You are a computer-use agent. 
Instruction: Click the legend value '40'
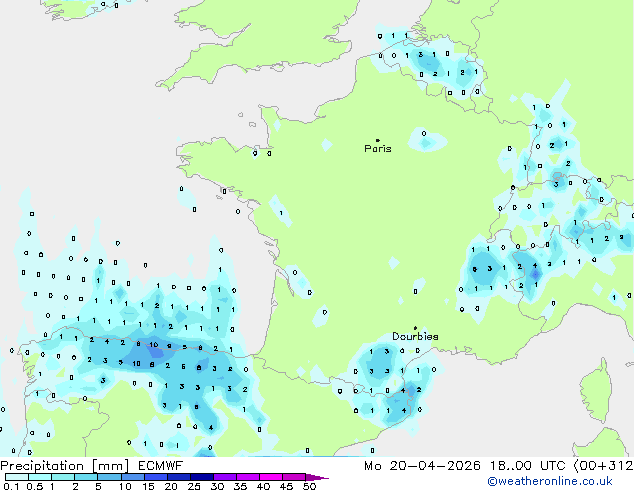pyautogui.click(x=263, y=486)
